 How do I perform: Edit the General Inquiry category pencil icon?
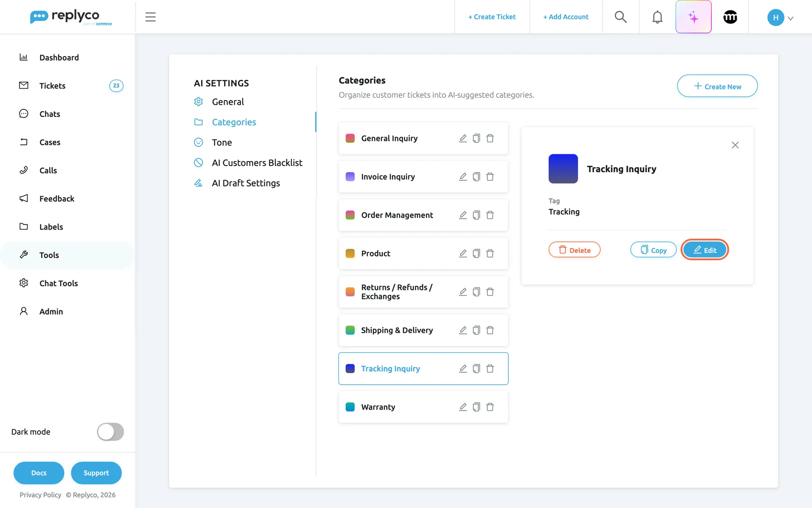click(x=463, y=138)
